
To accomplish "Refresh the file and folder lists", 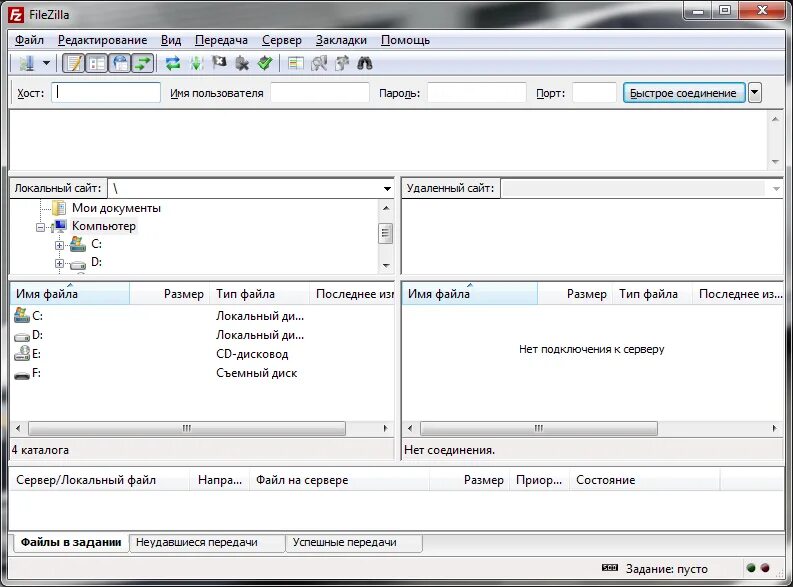I will [x=173, y=63].
